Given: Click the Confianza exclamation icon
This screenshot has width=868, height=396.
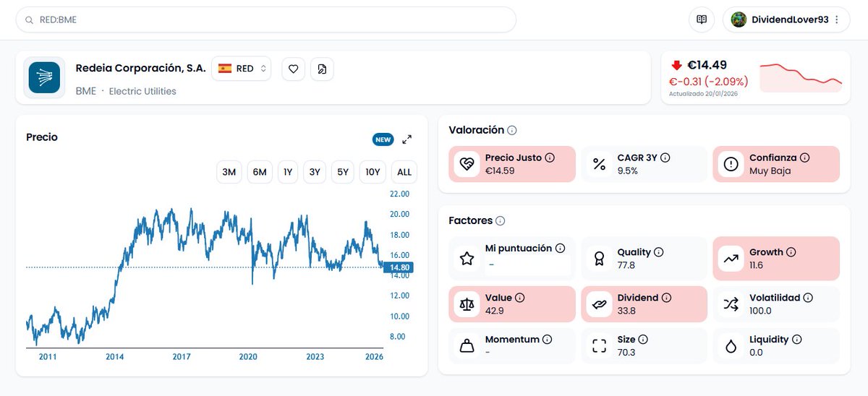Looking at the screenshot, I should coord(731,164).
